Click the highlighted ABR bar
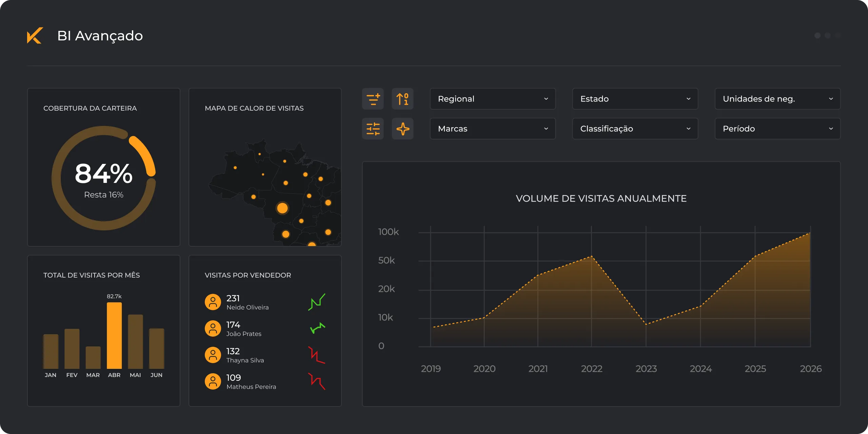Screen dimensions: 868x434 pyautogui.click(x=114, y=335)
